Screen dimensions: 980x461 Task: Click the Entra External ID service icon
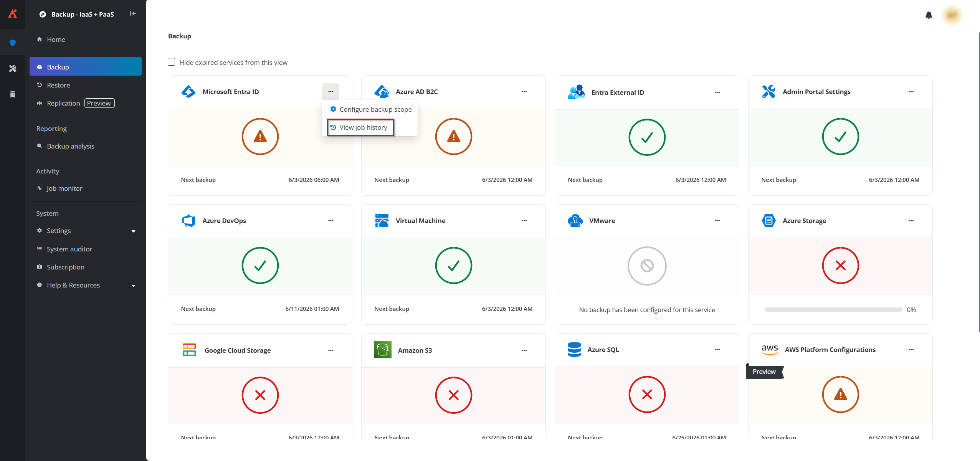pos(576,92)
